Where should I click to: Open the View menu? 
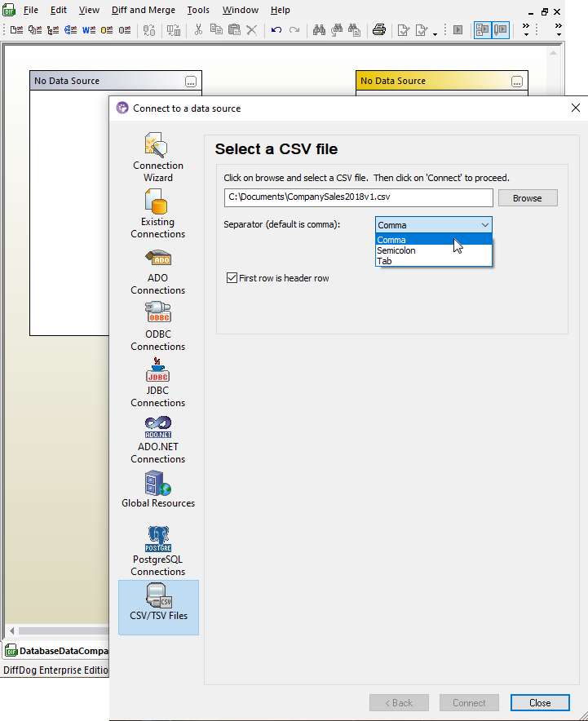89,10
